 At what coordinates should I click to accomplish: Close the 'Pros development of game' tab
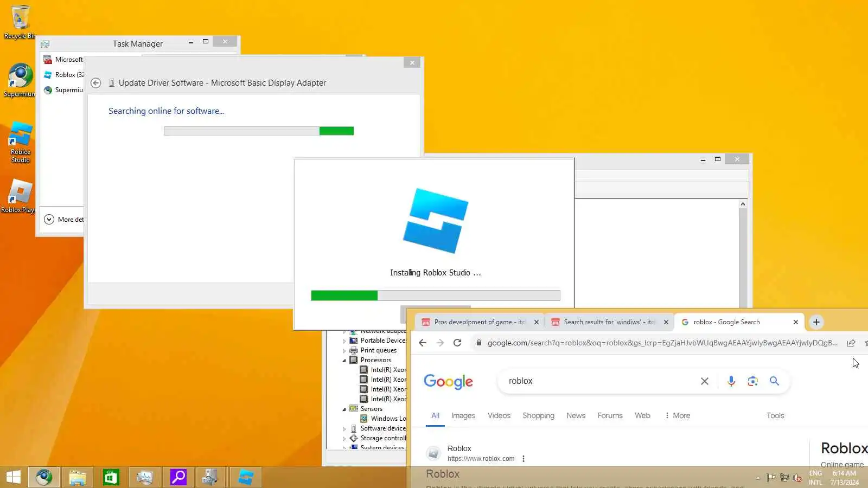tap(537, 322)
